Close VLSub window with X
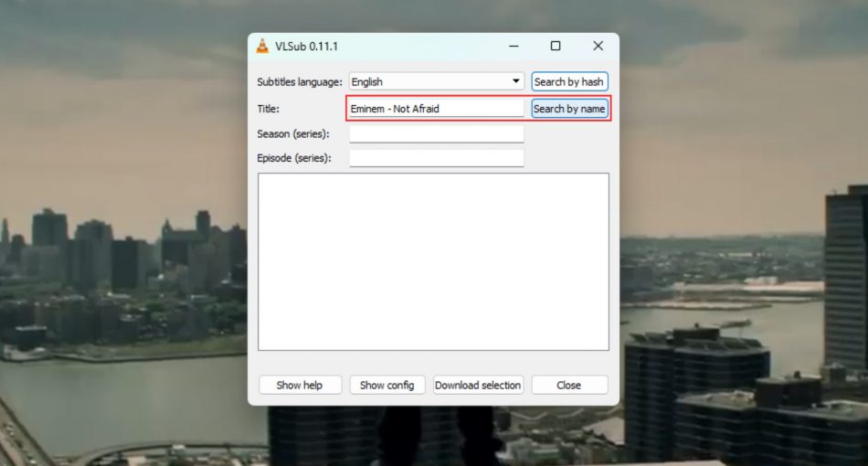The width and height of the screenshot is (868, 466). pyautogui.click(x=598, y=46)
